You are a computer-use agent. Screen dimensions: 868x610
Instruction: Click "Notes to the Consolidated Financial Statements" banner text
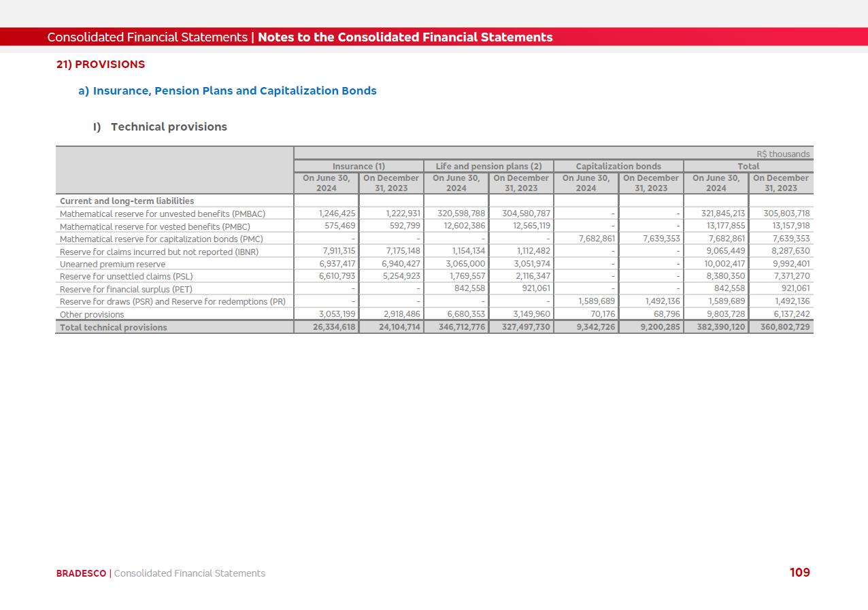(x=405, y=37)
